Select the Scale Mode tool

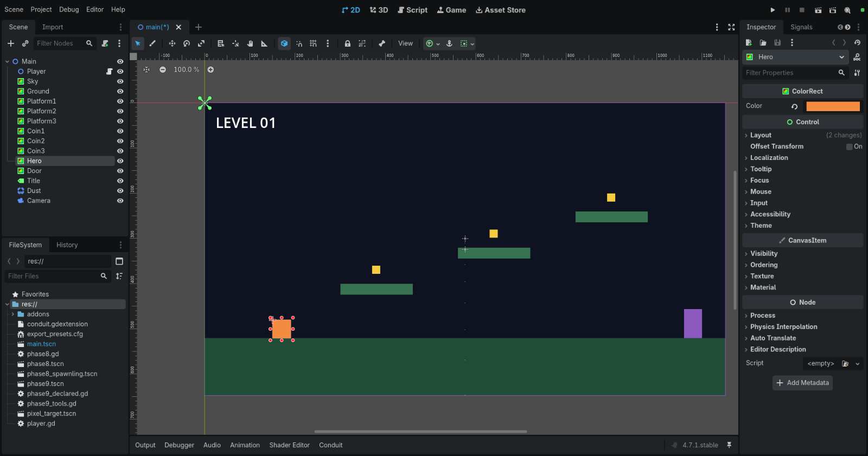[x=201, y=43]
